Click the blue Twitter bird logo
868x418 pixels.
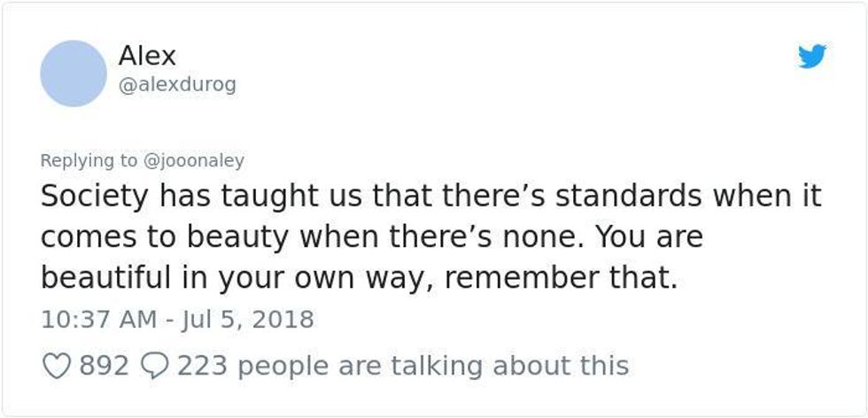coord(812,56)
